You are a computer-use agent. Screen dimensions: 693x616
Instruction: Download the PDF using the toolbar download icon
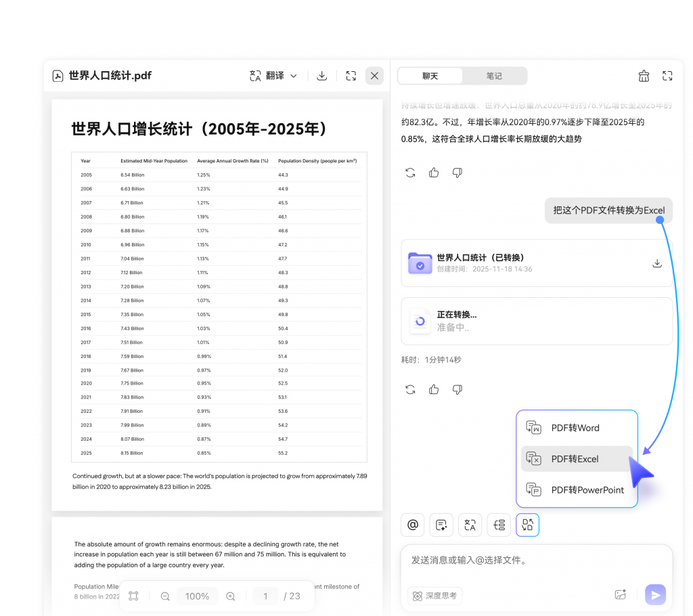point(322,75)
